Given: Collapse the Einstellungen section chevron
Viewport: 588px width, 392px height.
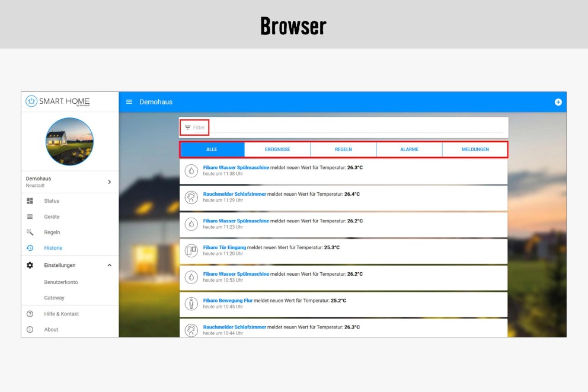Looking at the screenshot, I should pos(109,265).
